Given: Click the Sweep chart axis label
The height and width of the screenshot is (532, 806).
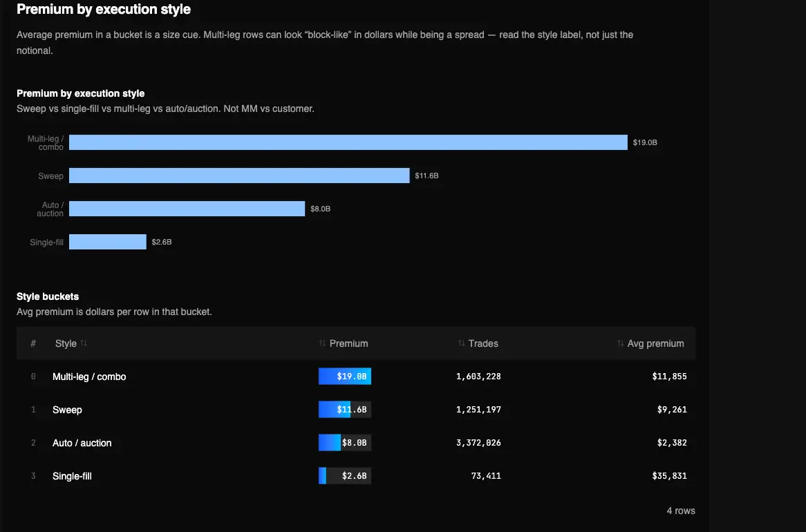Looking at the screenshot, I should pos(51,175).
